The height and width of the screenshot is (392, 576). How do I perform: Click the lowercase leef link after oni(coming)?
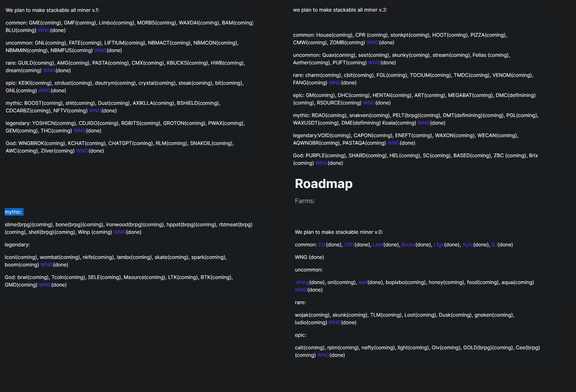tap(363, 282)
